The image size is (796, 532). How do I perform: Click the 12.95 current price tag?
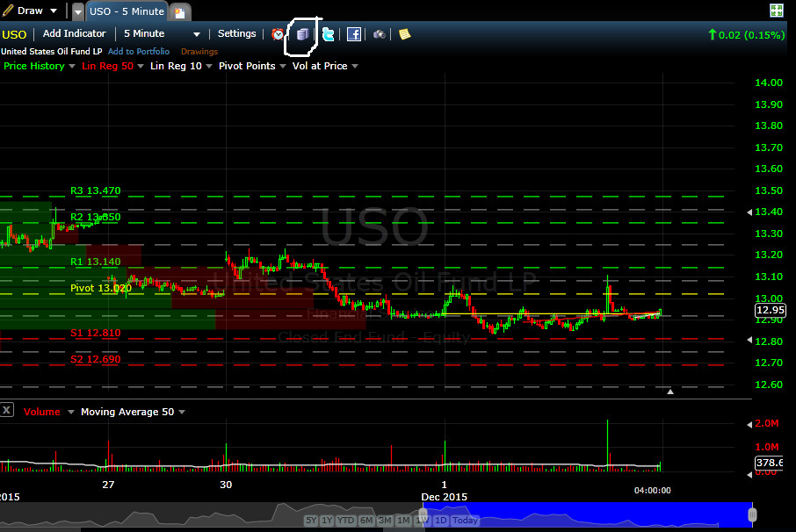(771, 310)
